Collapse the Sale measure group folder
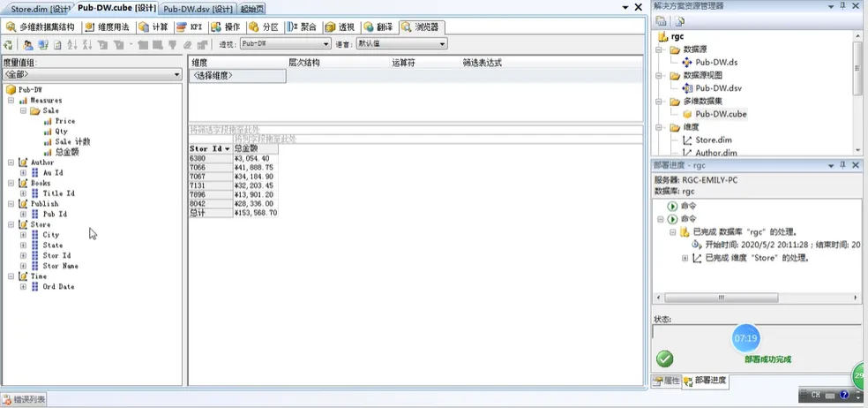Image resolution: width=868 pixels, height=408 pixels. [23, 111]
